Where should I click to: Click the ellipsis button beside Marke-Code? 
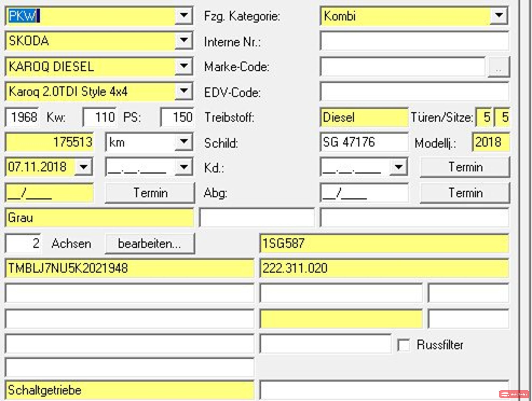(x=498, y=67)
